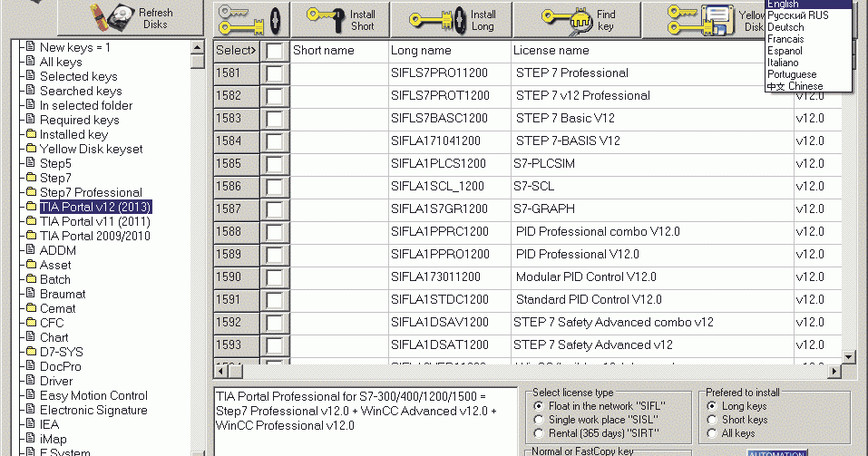Screen dimensions: 868x456
Task: Select All keys in the tree
Action: coord(61,62)
